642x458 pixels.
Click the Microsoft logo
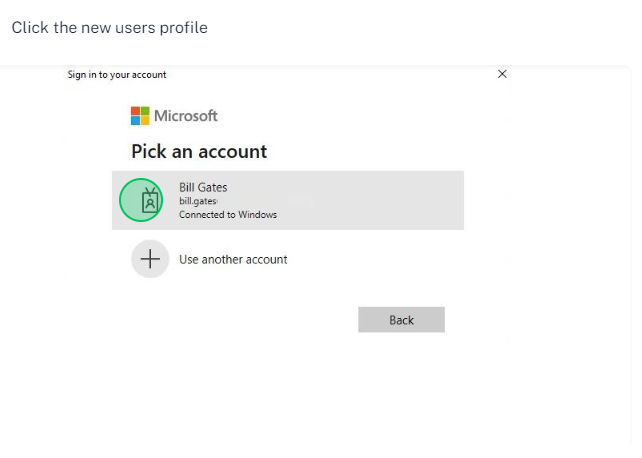(174, 116)
